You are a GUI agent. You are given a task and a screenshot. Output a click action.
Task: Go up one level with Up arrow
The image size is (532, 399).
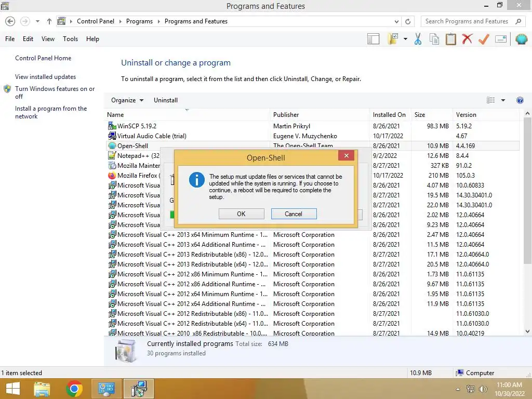coord(49,21)
